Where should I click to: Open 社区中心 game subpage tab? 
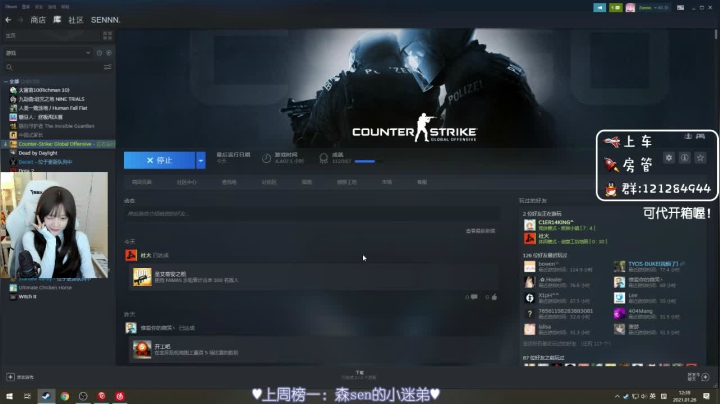tap(186, 182)
